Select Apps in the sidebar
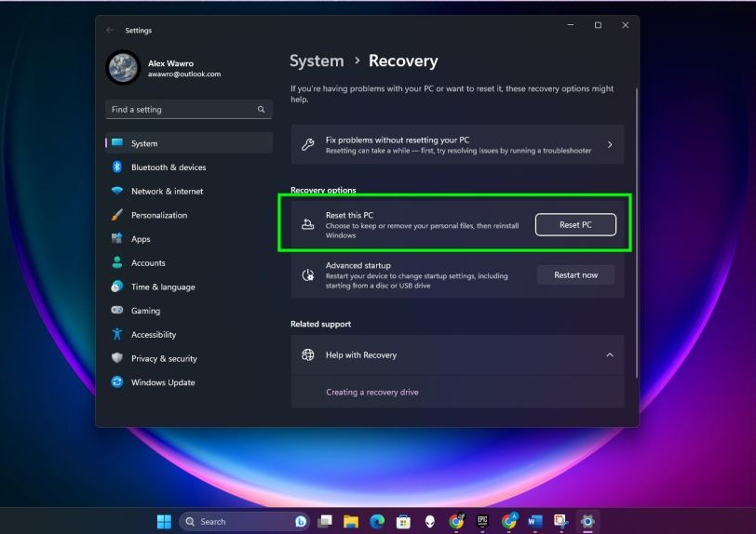Image resolution: width=756 pixels, height=534 pixels. point(189,239)
